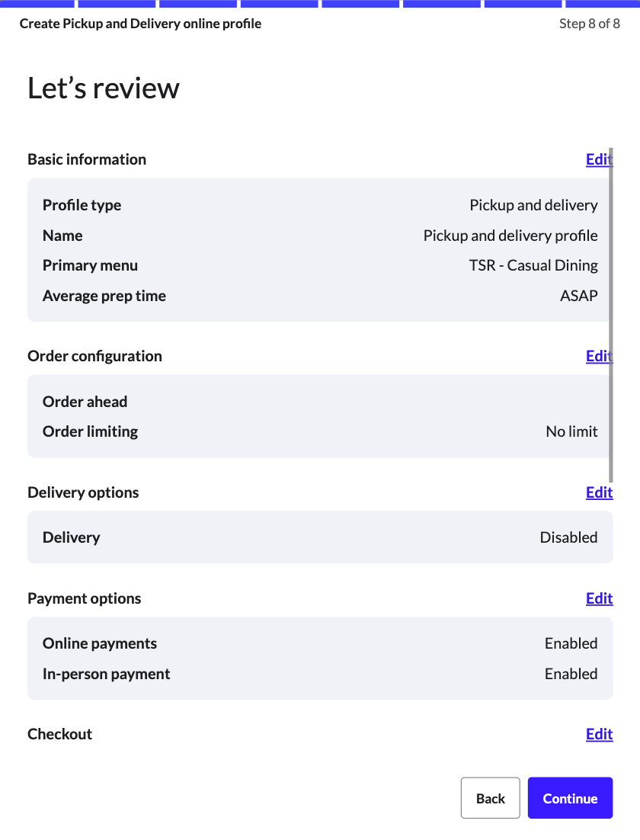
Task: Edit the Checkout section
Action: (599, 734)
